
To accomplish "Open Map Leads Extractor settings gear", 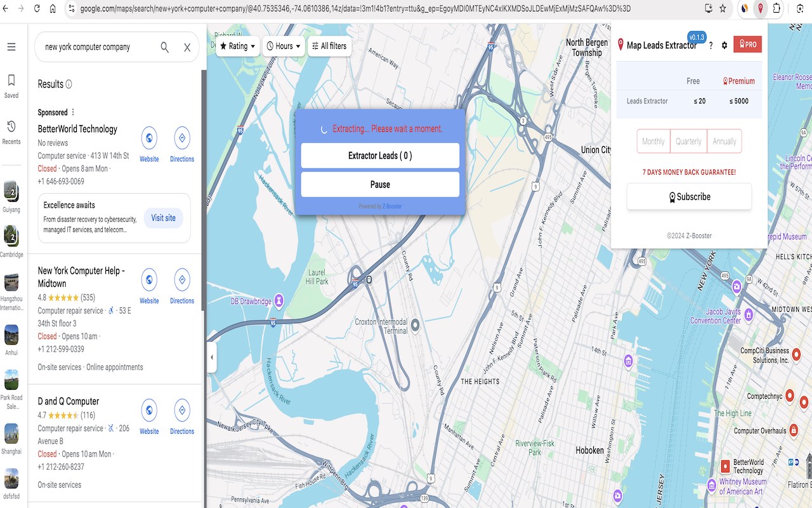I will coord(724,46).
